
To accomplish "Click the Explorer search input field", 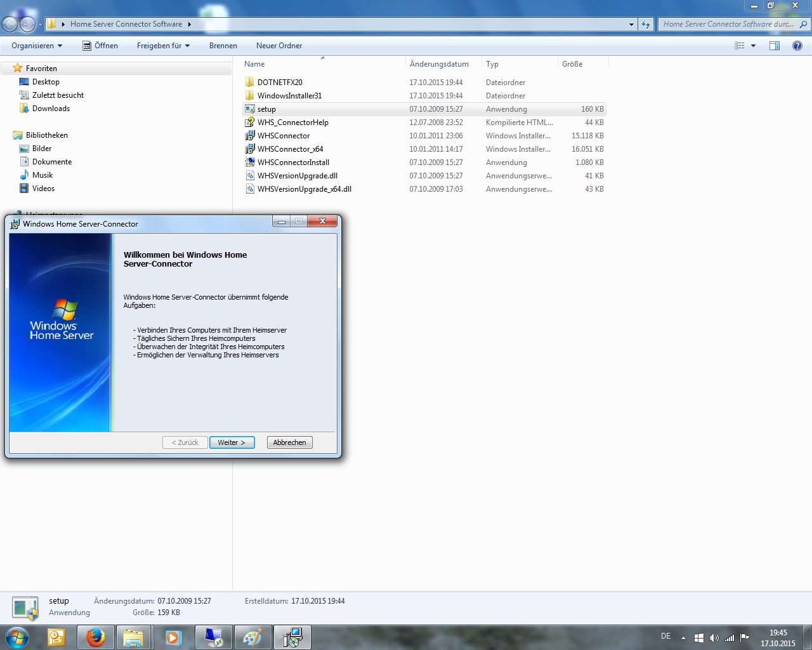I will (x=728, y=24).
